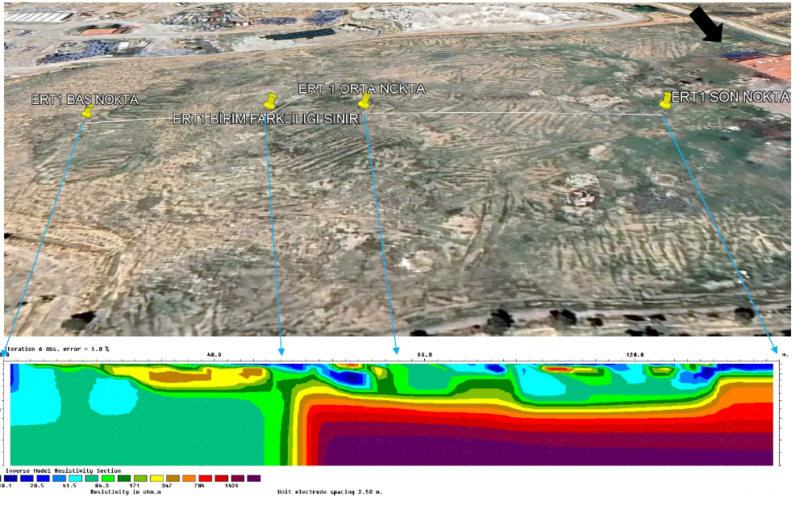Click the ERT1 BAŞ NOKTA yellow pushpin
The image size is (812, 518).
88,111
